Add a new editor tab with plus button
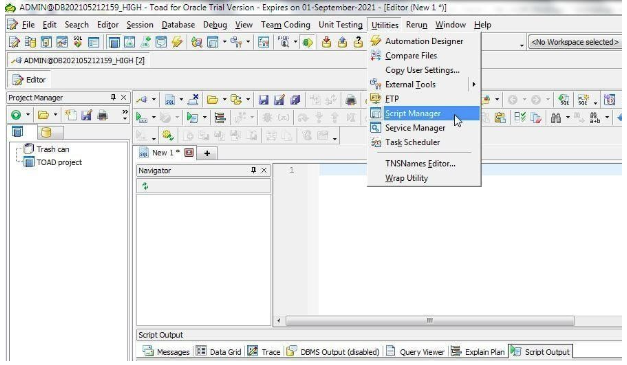The width and height of the screenshot is (627, 365). [207, 153]
